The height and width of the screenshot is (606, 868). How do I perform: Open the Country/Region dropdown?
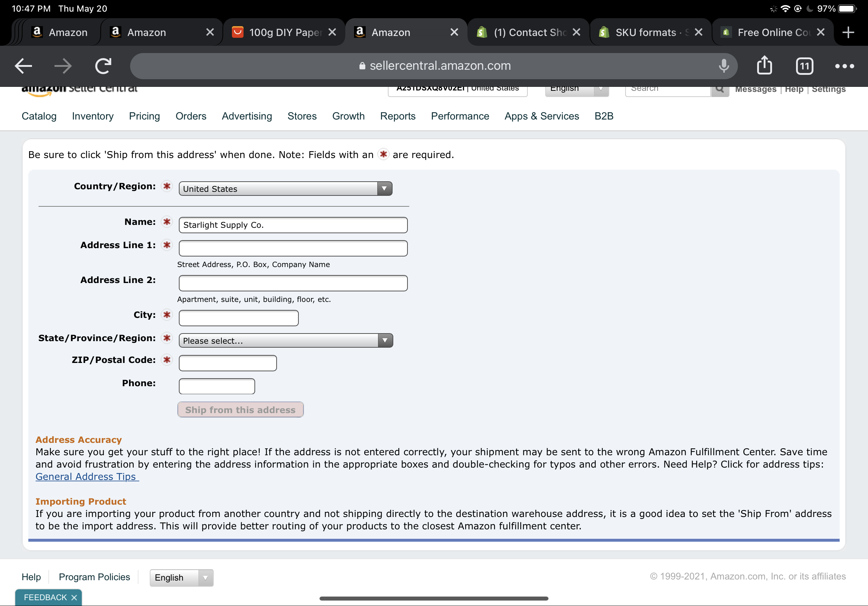click(285, 189)
